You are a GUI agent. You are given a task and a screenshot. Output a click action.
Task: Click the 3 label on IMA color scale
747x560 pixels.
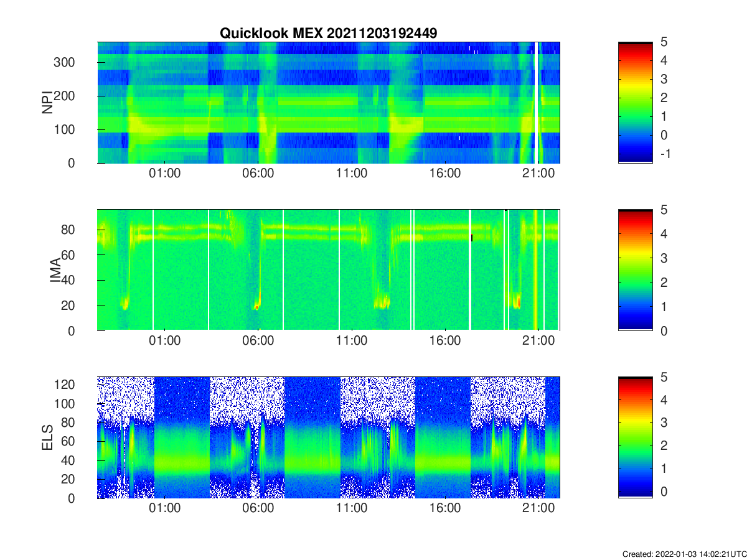pos(664,258)
